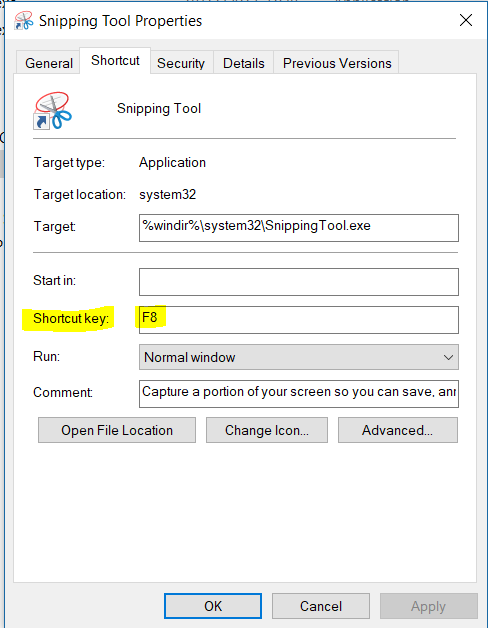Click the 'Comment:' label

[x=63, y=392]
